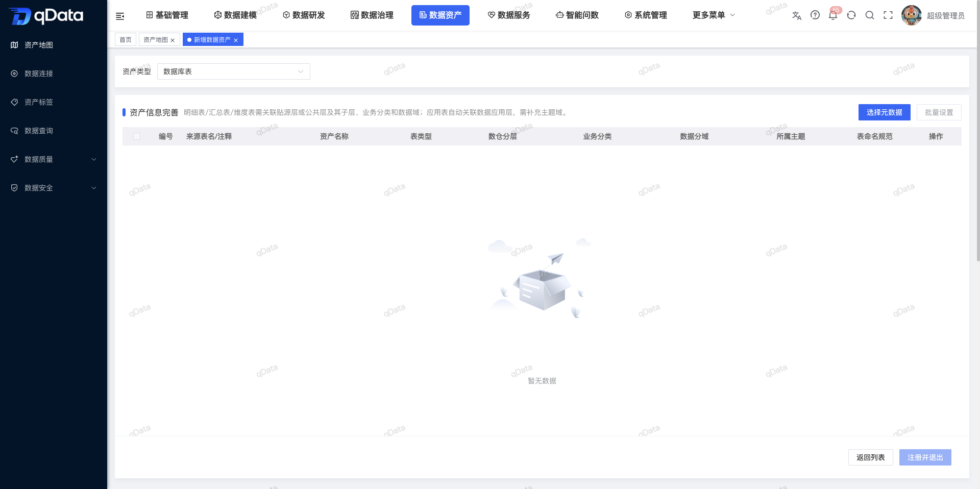The height and width of the screenshot is (489, 980).
Task: Open the help question mark icon
Action: coord(815,15)
